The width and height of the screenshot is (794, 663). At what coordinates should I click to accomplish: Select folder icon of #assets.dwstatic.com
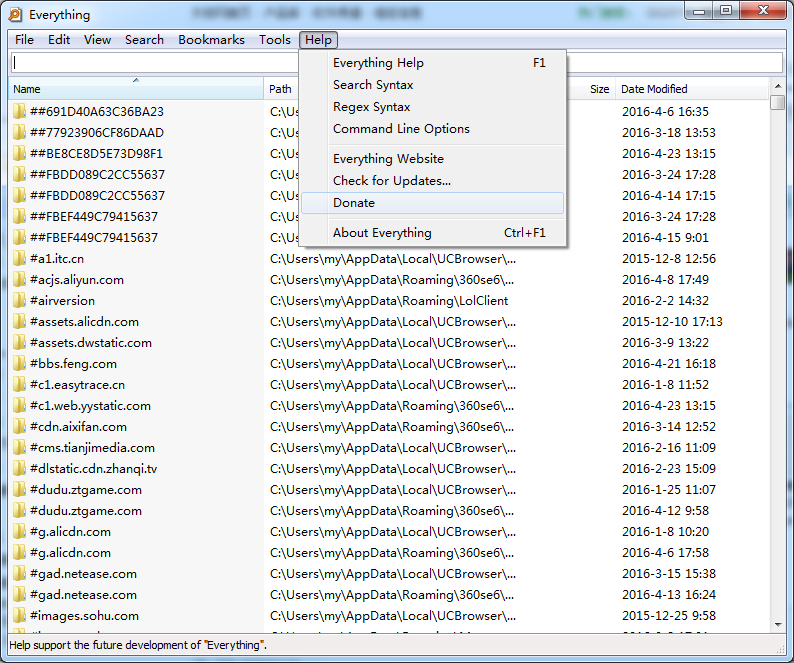(x=19, y=342)
